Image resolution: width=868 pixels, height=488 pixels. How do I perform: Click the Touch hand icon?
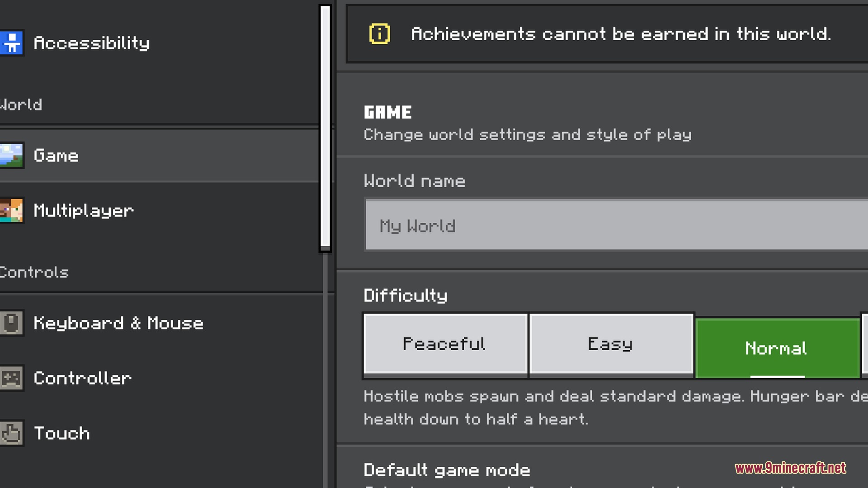point(11,433)
